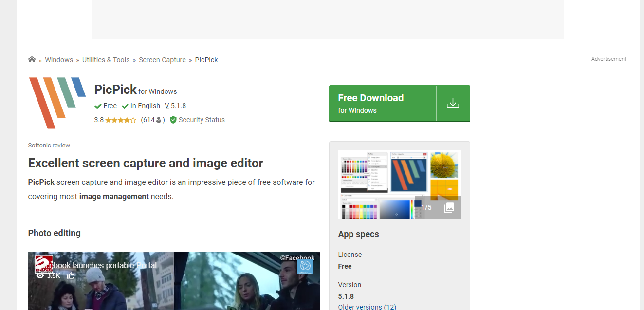Open the Older versions (12) link
This screenshot has width=644, height=310.
click(367, 307)
